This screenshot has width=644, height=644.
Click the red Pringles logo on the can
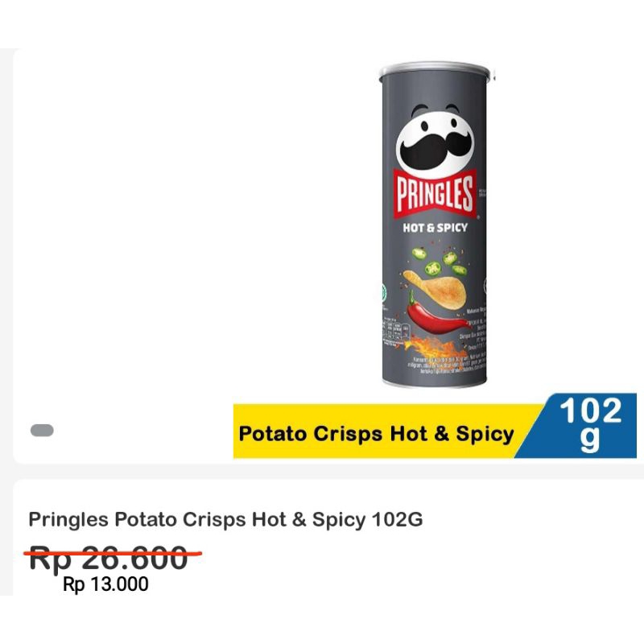(435, 193)
